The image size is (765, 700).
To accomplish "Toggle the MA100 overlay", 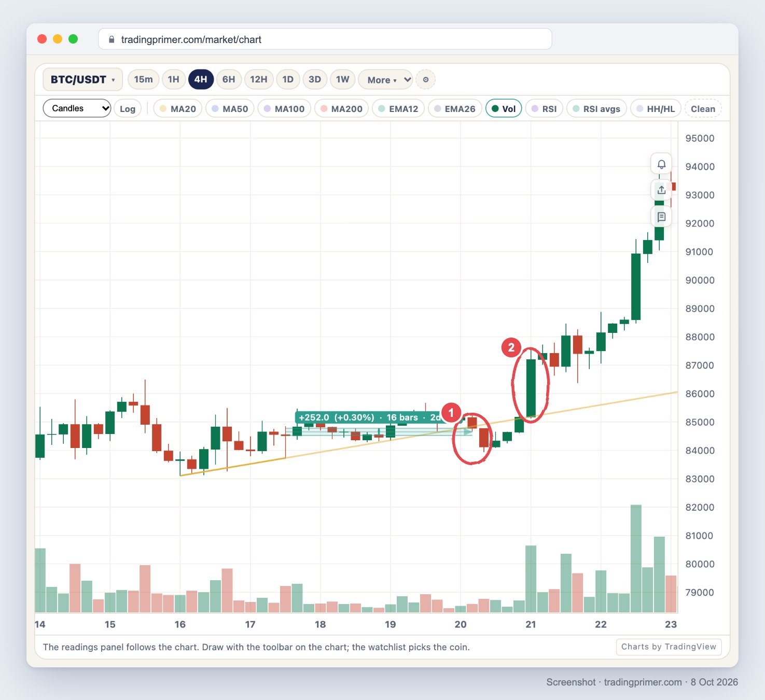I will 284,109.
